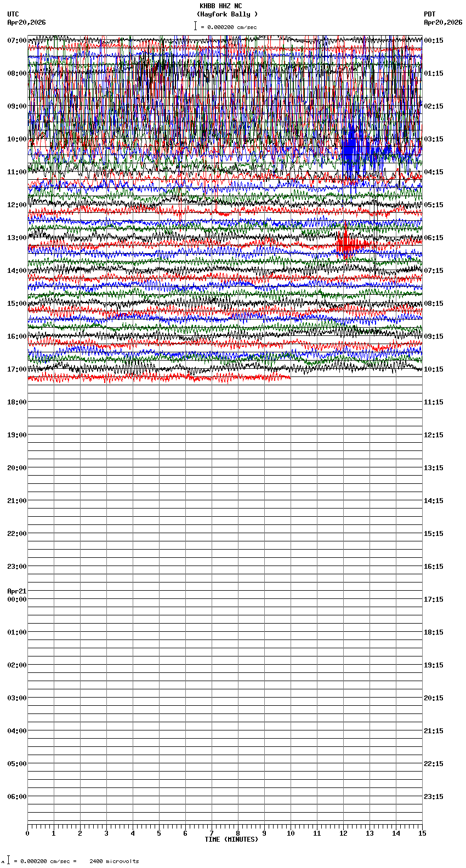
Task: Click the '00:00' UTC hour label
Action: tap(17, 599)
